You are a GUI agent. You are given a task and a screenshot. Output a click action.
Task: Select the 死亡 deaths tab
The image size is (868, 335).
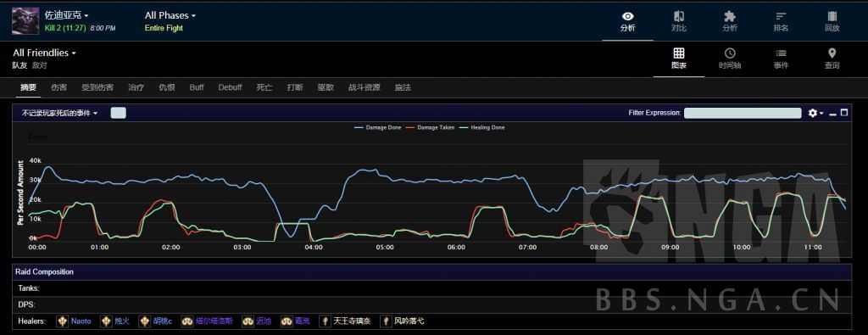tap(264, 87)
